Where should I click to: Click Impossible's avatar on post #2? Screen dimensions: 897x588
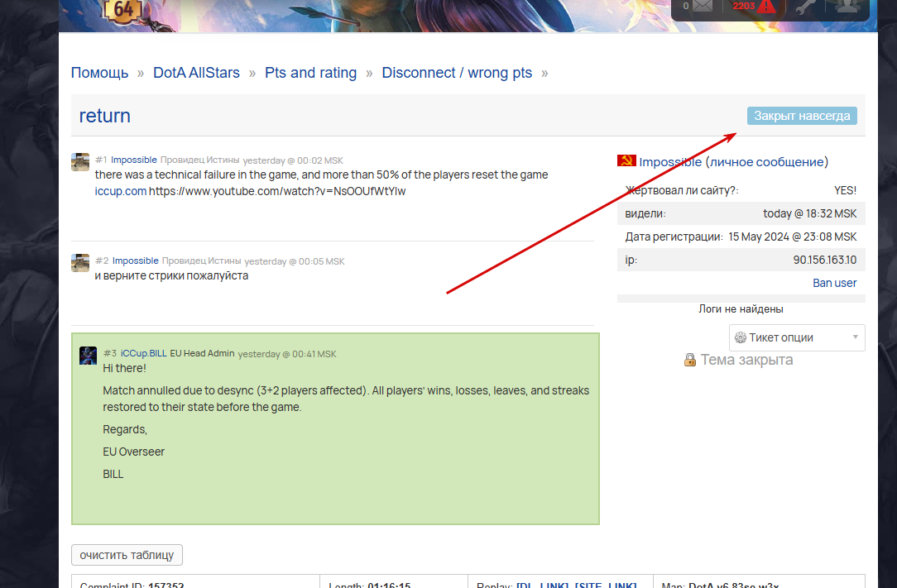pos(80,262)
